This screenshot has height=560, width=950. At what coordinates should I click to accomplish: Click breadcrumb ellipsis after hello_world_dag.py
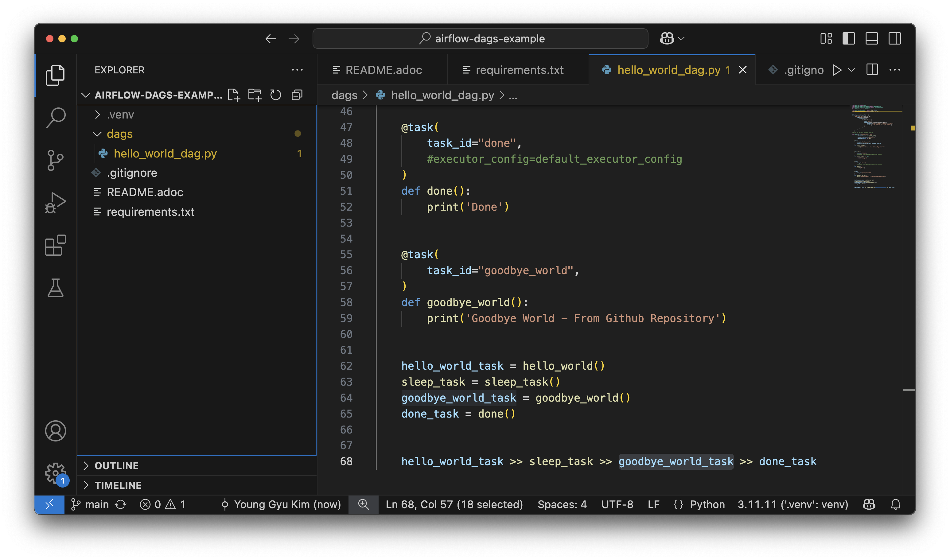click(513, 95)
